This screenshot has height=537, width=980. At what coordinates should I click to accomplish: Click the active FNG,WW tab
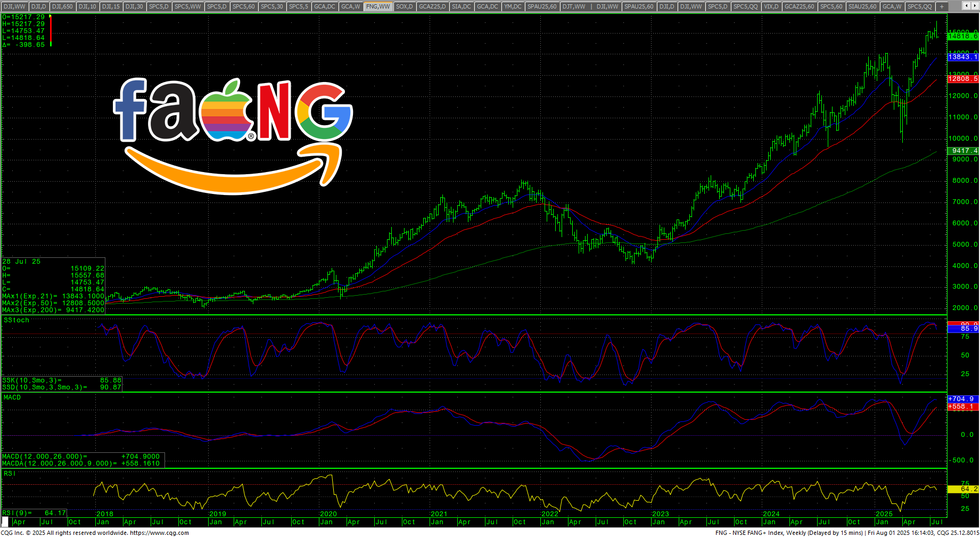click(378, 6)
